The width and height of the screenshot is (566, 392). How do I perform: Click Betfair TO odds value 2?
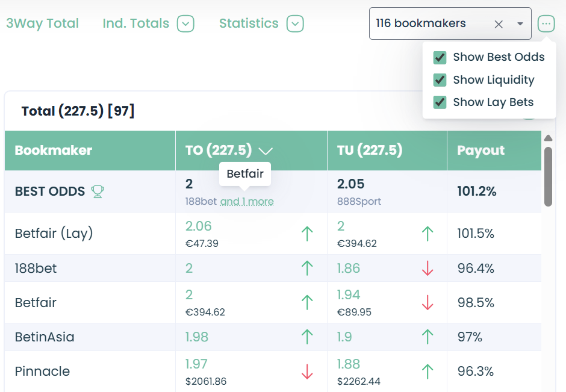189,294
